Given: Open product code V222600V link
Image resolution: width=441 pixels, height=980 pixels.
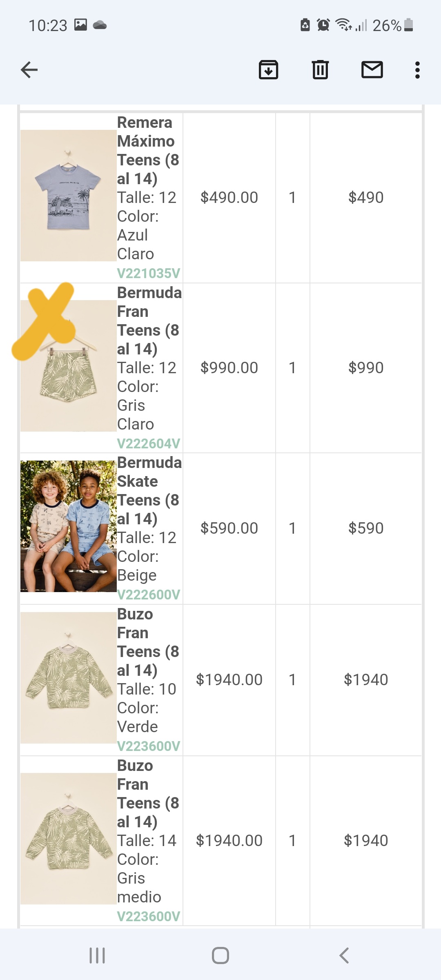Looking at the screenshot, I should 148,595.
